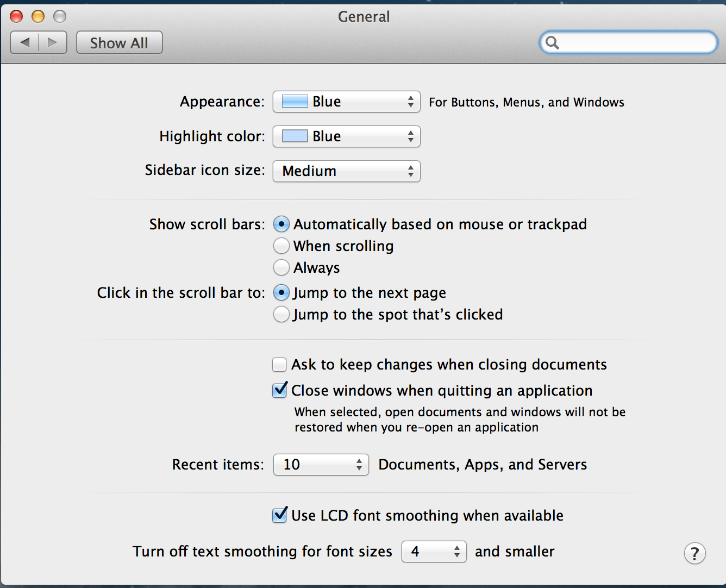This screenshot has height=588, width=726.
Task: Open the Appearance color dropdown
Action: [346, 102]
